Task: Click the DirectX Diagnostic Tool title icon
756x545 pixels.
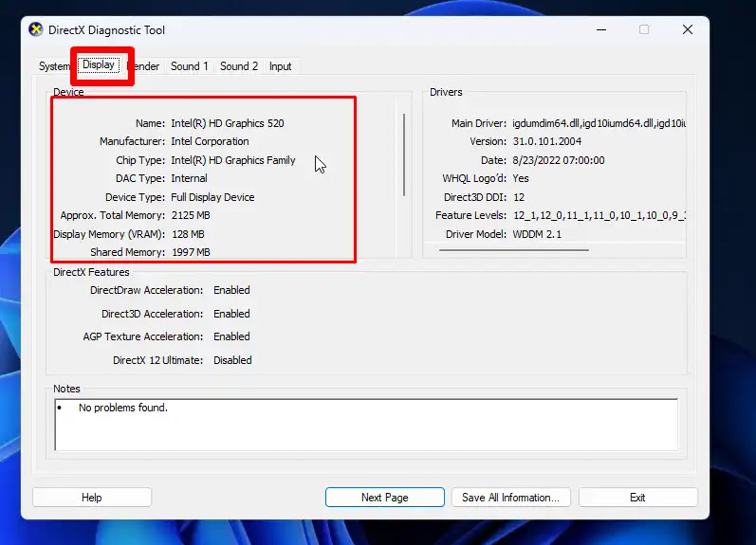Action: [36, 30]
